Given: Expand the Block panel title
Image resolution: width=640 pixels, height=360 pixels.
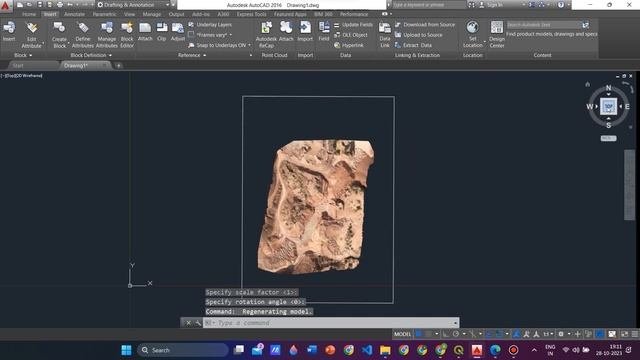Looking at the screenshot, I should (23, 55).
